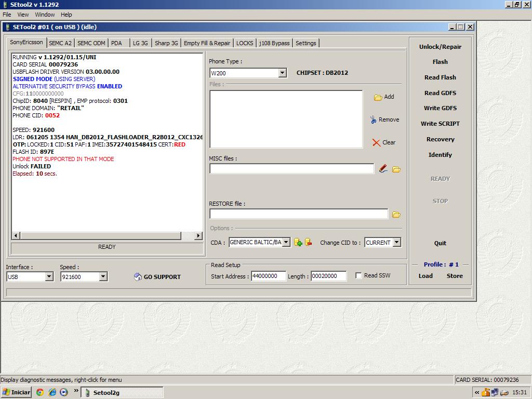Screen dimensions: 532x399
Task: Toggle the Read SSW checkbox
Action: pyautogui.click(x=358, y=275)
